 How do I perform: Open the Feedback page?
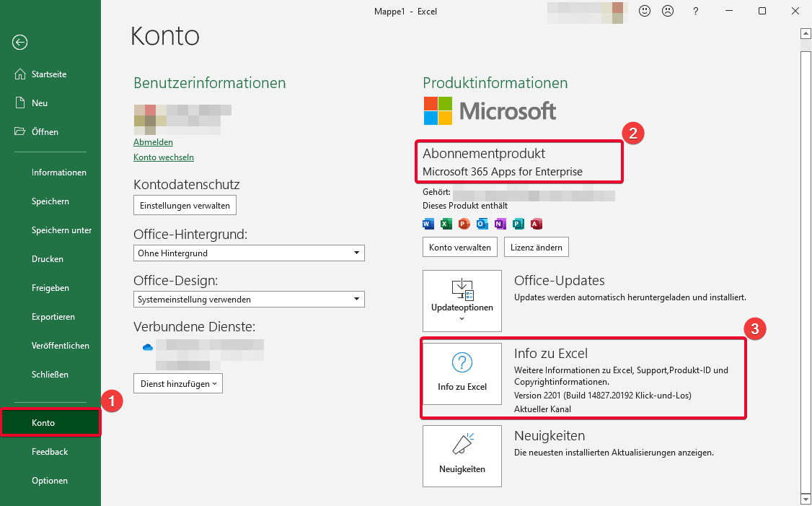[50, 452]
